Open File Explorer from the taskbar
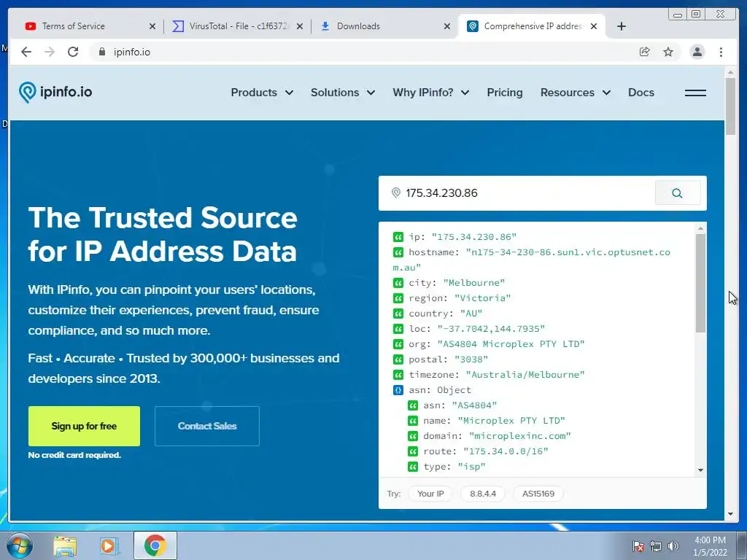Screen dimensions: 747x560 click(64, 545)
